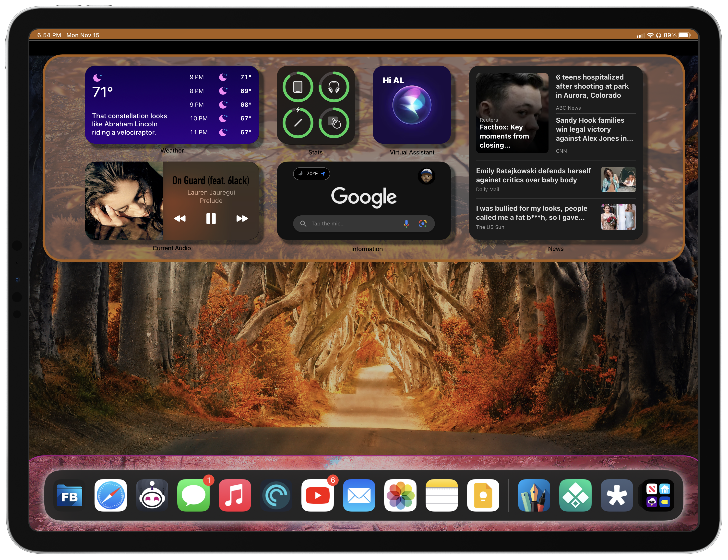Open the Apollo Reddit app icon
The width and height of the screenshot is (728, 560).
point(152,495)
